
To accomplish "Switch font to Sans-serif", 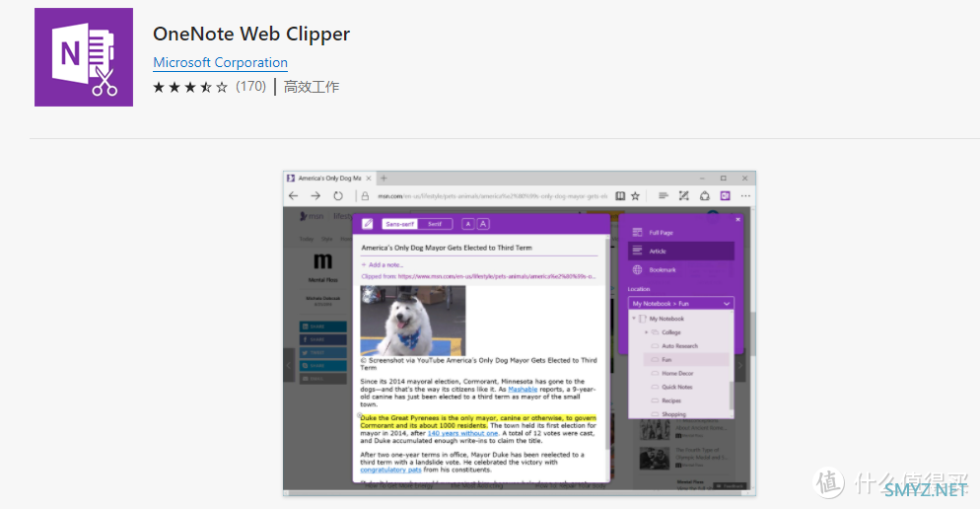I will [x=400, y=224].
